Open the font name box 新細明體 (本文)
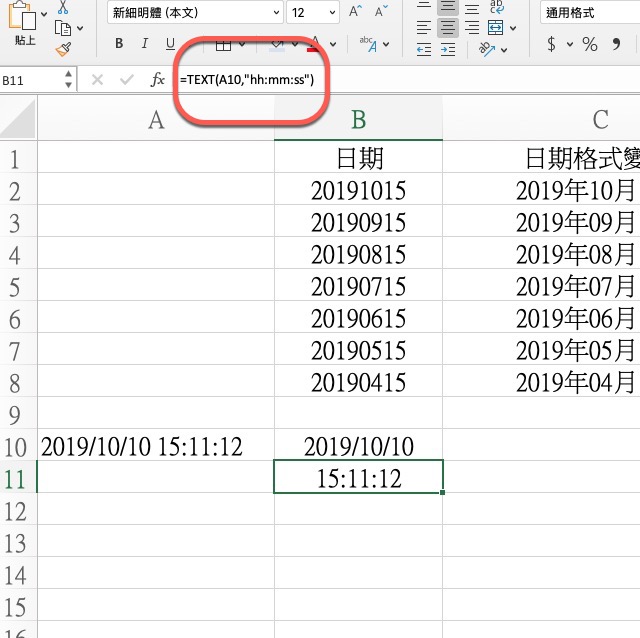The width and height of the screenshot is (640, 638). (x=195, y=13)
